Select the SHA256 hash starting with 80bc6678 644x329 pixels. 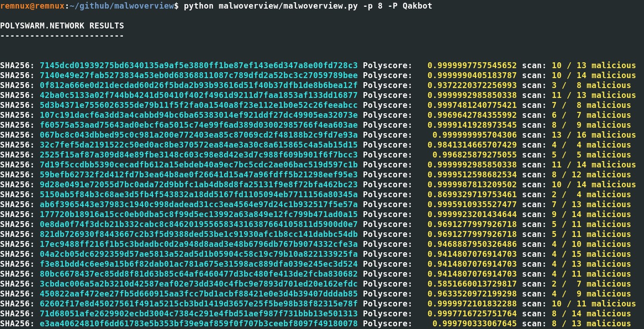pos(198,274)
